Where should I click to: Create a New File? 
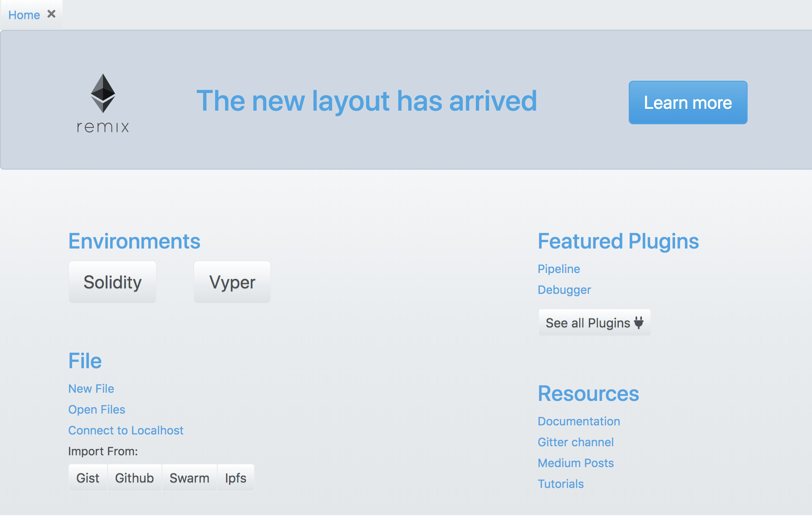91,389
